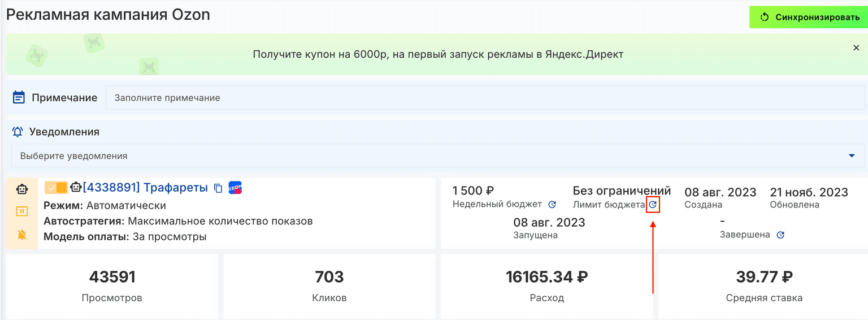
Task: Copy the campaign name with the copy icon
Action: 218,188
